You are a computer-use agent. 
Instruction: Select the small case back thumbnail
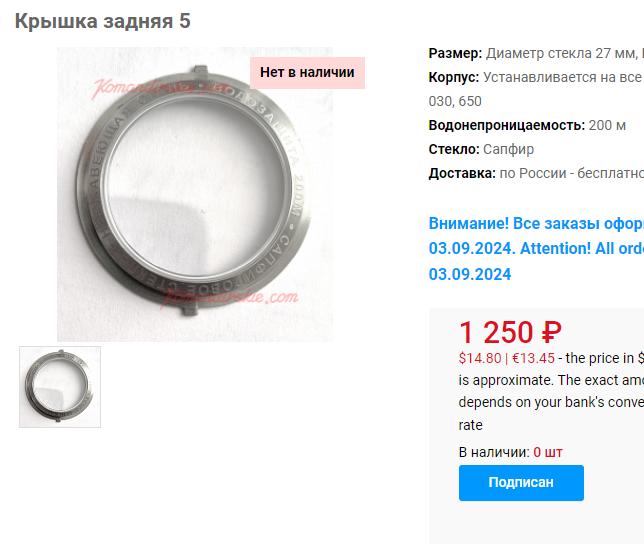point(60,387)
